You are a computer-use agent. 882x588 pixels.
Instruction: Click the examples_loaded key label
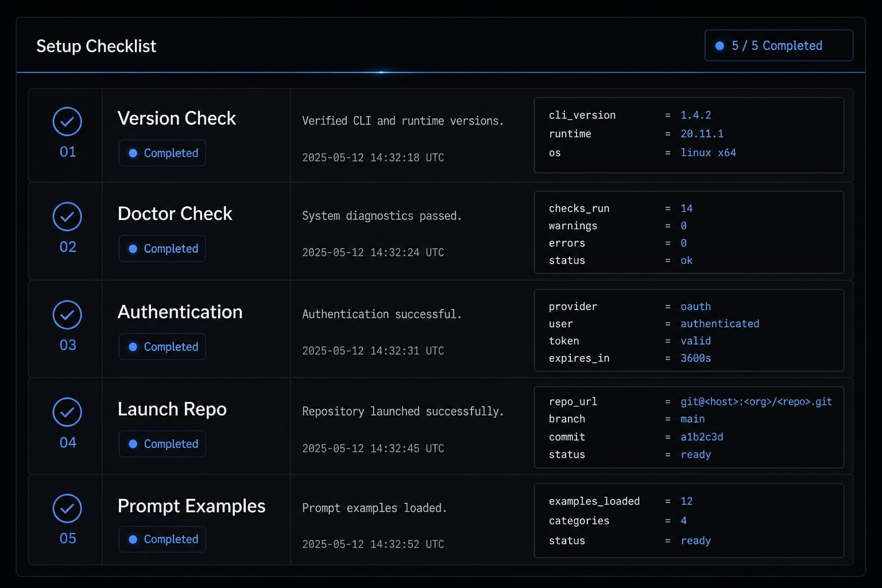pyautogui.click(x=594, y=501)
